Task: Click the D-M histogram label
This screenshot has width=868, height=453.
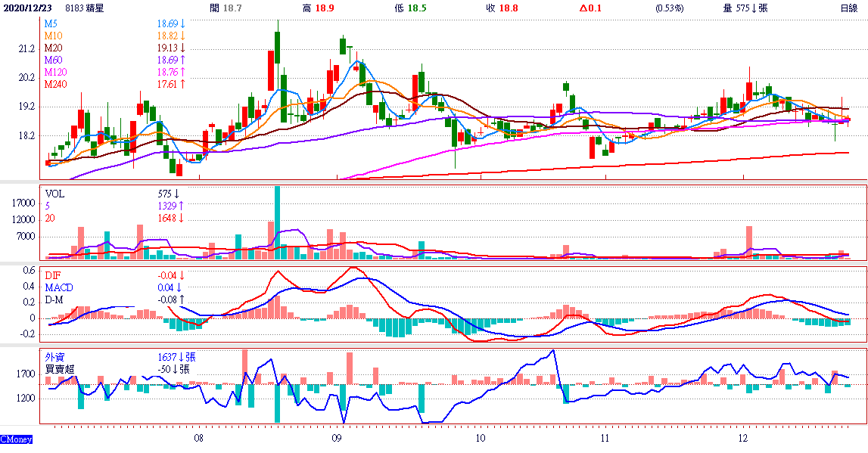Action: coord(54,299)
